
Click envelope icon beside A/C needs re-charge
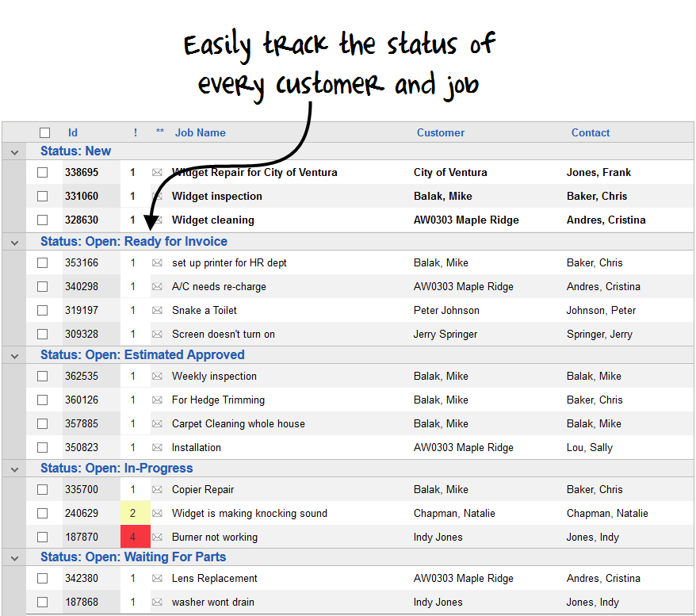157,287
